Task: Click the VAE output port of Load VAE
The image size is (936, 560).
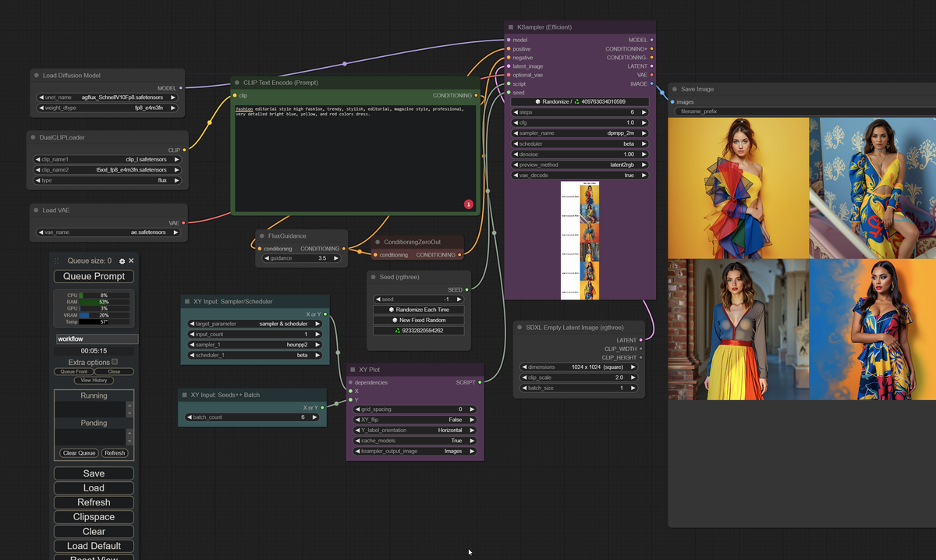Action: 184,223
